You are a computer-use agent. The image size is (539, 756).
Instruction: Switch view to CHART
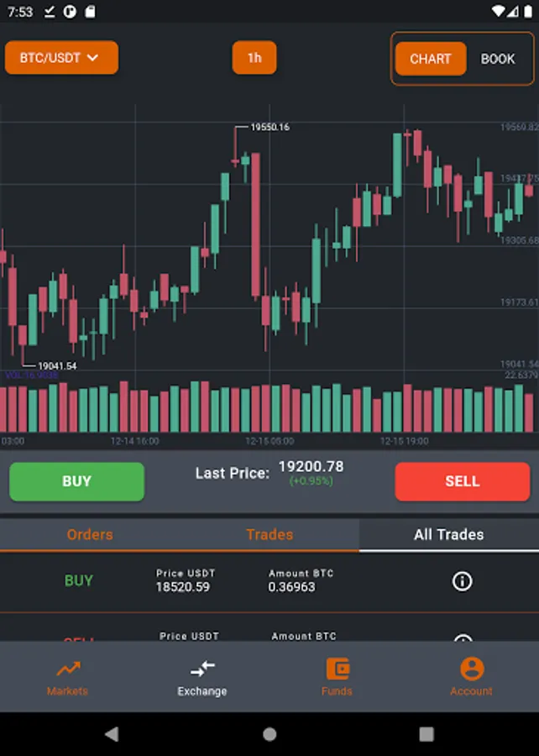coord(431,59)
